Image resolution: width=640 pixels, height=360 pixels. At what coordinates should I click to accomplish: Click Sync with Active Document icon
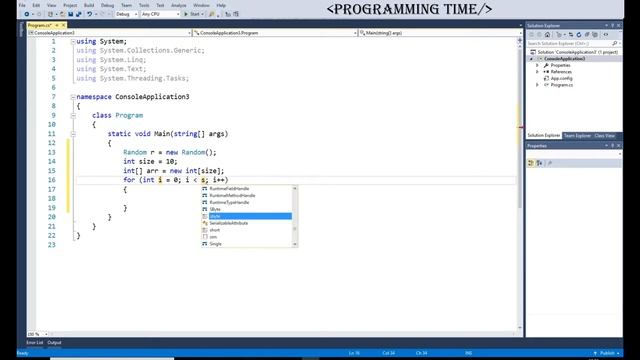point(571,35)
